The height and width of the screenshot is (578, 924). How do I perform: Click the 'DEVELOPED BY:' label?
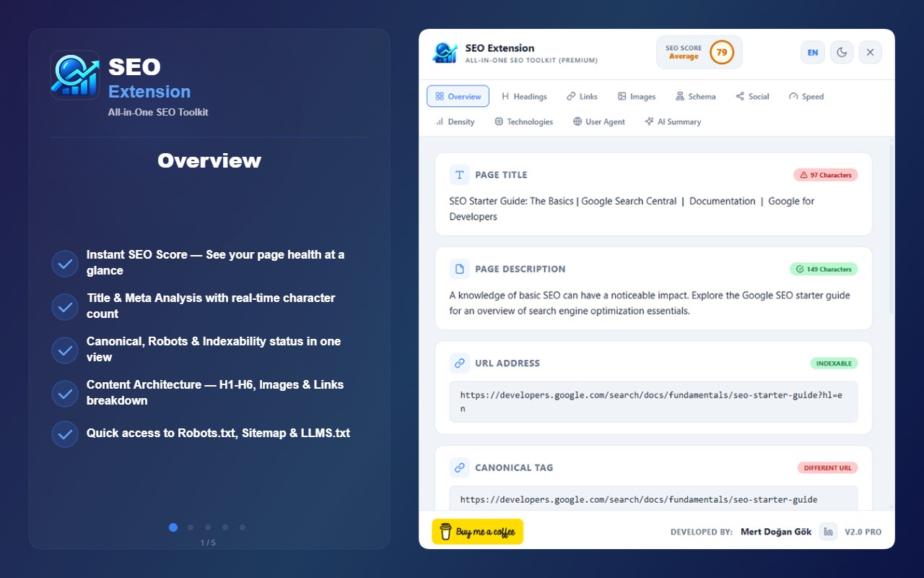click(702, 532)
